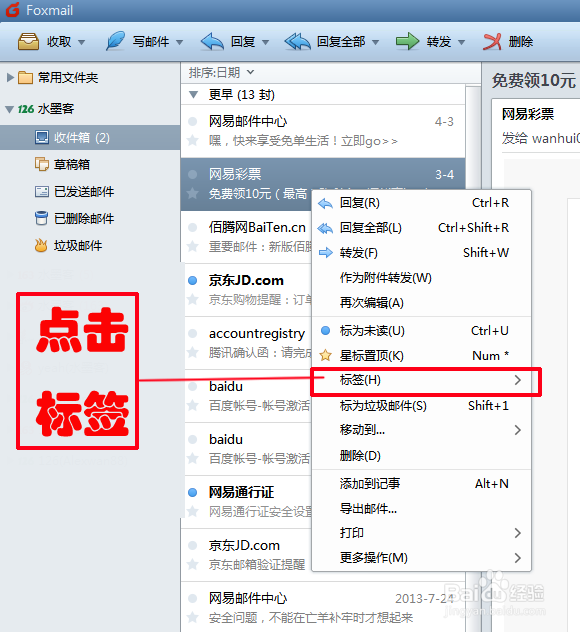Click the 常用文件夹 folder icon
This screenshot has height=632, width=580.
[x=25, y=77]
